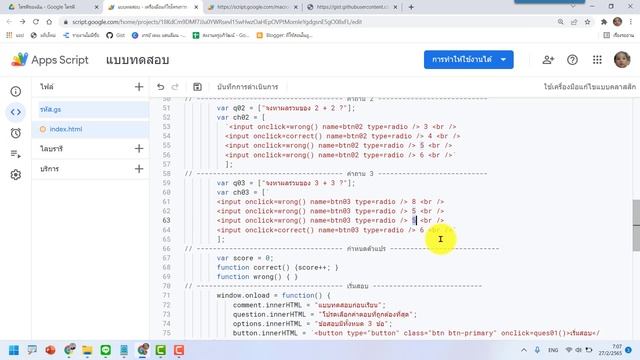Viewport: 640px width, 360px height.
Task: Open browser extensions puzzle icon
Action: (604, 22)
